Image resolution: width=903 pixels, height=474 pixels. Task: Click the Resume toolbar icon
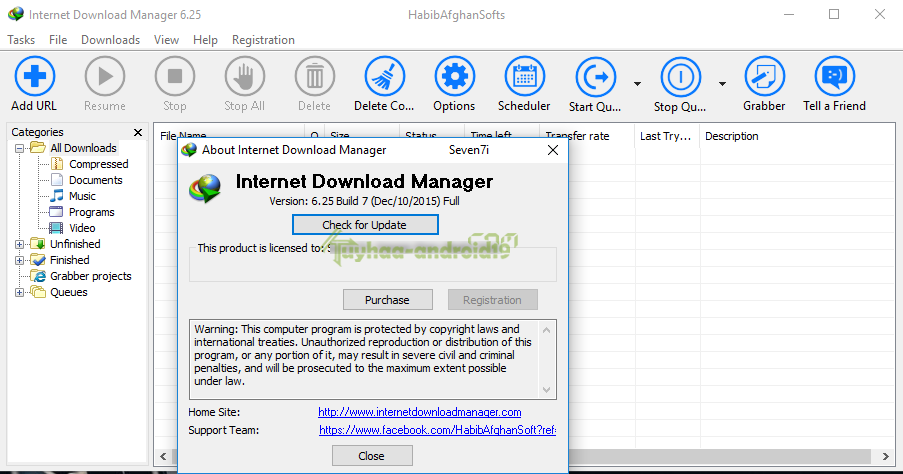(104, 75)
